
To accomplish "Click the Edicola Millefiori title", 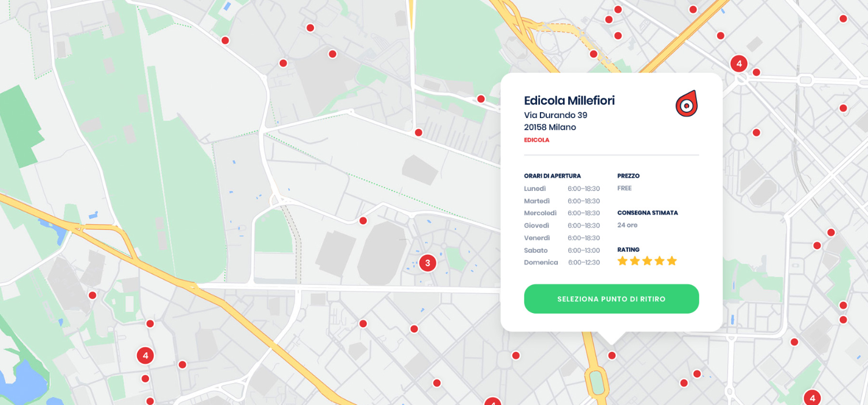I will 569,101.
